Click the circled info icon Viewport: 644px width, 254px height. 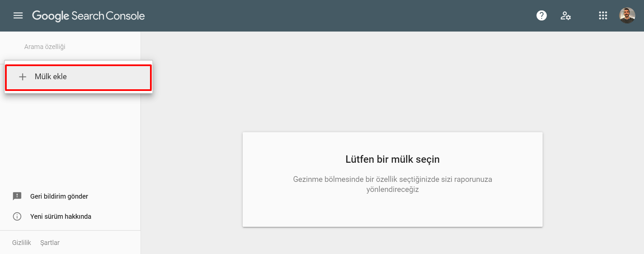(x=17, y=216)
